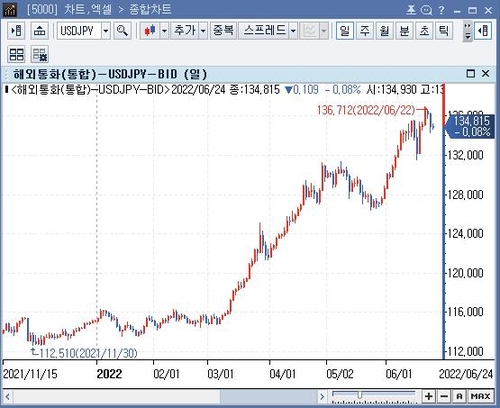Expand the 추가 dropdown arrow

click(203, 31)
